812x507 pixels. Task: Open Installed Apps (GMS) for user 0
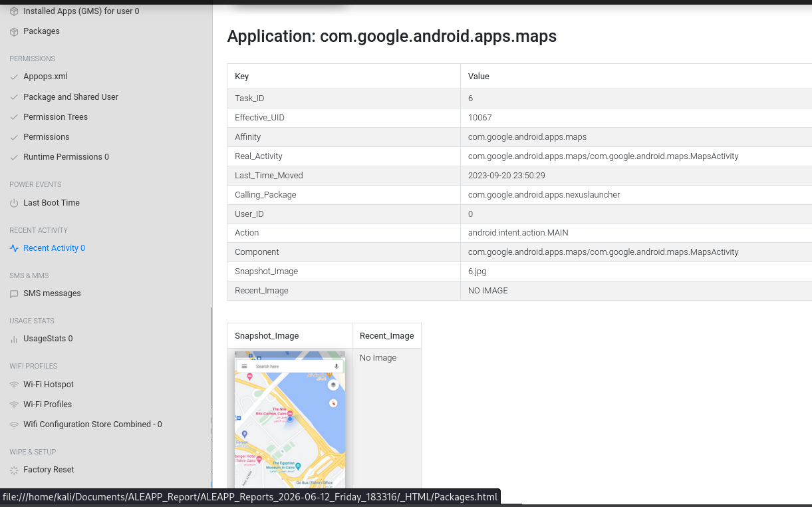point(81,11)
